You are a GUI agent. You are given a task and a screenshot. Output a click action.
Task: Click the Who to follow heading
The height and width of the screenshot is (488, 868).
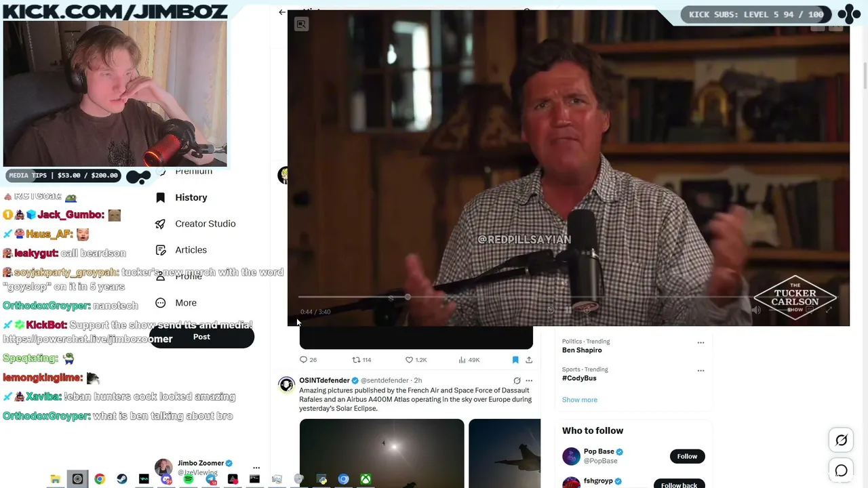point(593,430)
